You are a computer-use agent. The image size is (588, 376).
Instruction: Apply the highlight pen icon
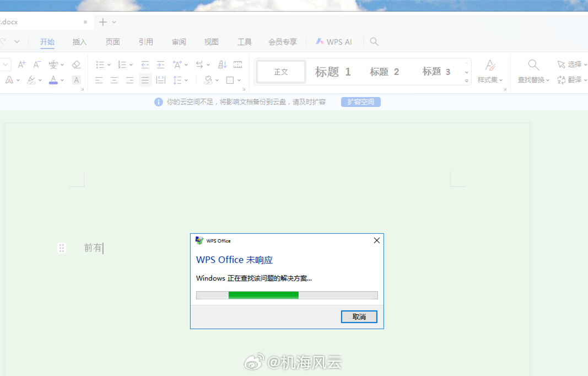click(31, 80)
